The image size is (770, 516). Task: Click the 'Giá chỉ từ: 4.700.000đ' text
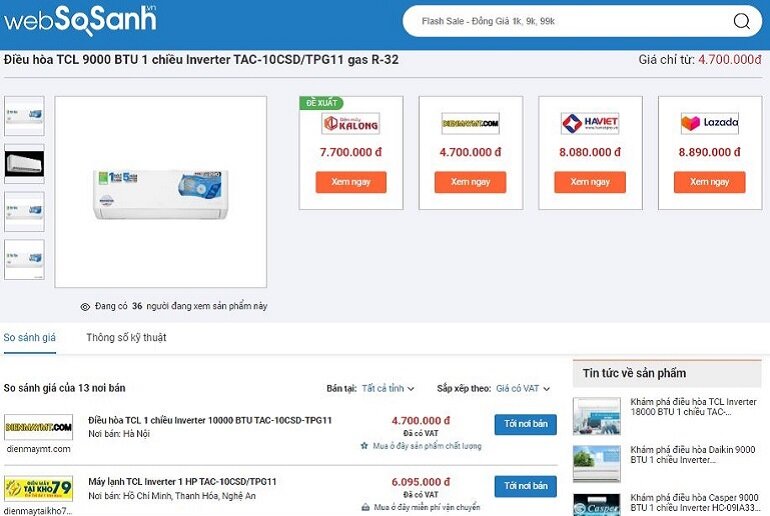click(700, 60)
